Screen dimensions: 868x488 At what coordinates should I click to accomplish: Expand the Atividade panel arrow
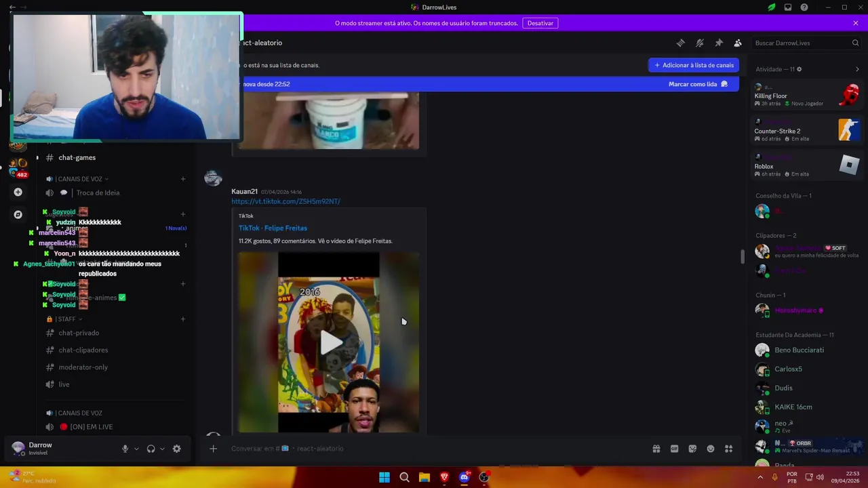coord(857,69)
